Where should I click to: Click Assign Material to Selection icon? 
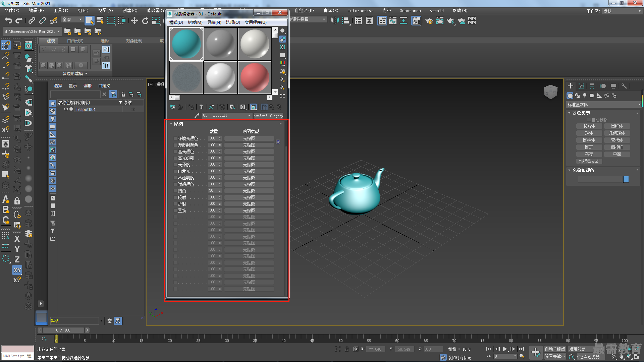click(x=191, y=107)
